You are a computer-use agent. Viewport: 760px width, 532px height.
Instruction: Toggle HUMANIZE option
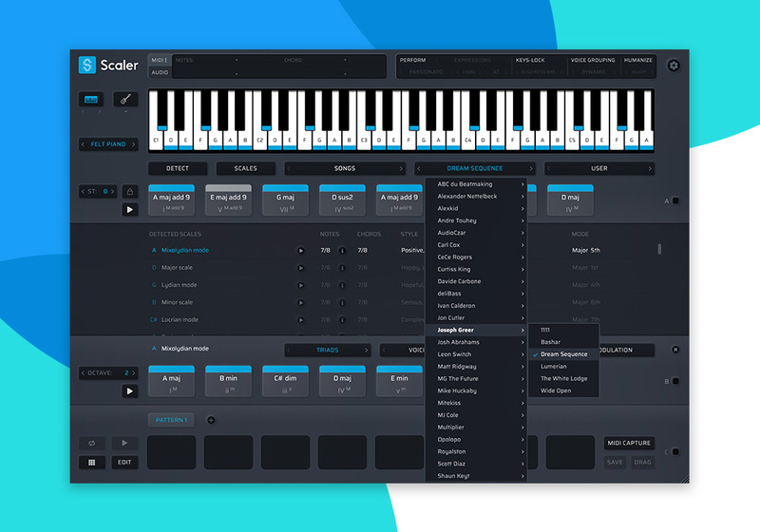point(637,60)
